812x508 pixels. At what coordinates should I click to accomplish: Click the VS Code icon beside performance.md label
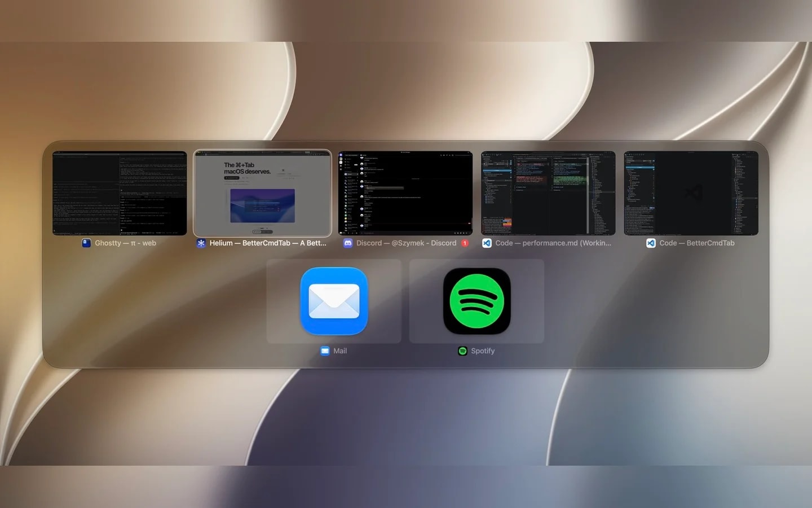(x=487, y=243)
